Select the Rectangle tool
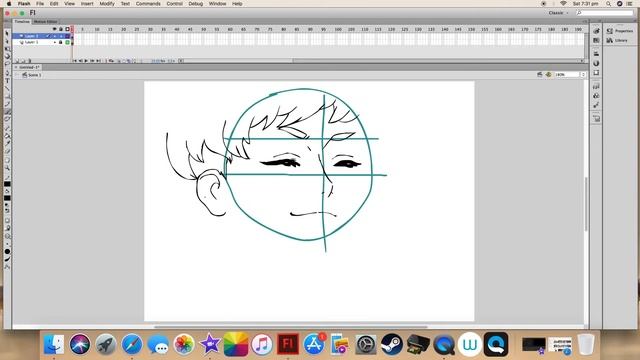640x360 pixels. pos(7,96)
